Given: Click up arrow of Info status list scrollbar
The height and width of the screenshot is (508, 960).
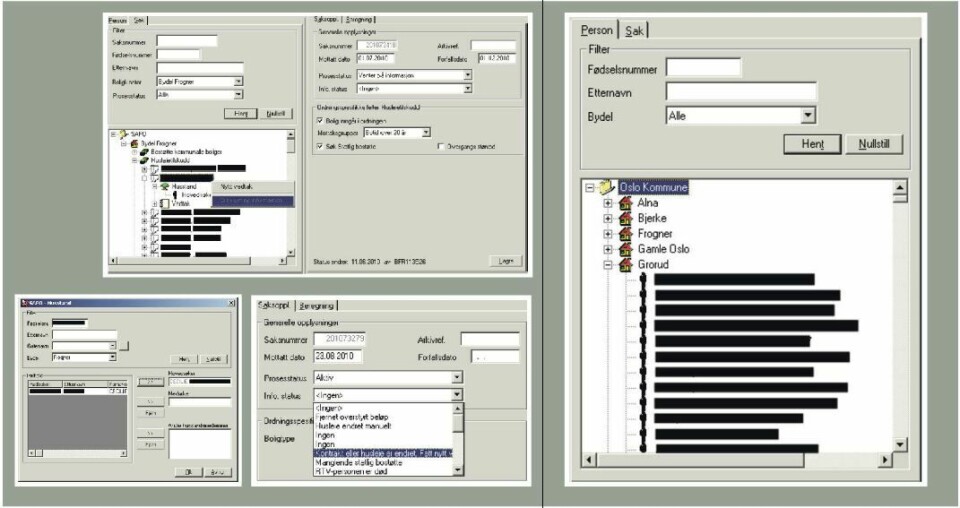Looking at the screenshot, I should [x=458, y=408].
